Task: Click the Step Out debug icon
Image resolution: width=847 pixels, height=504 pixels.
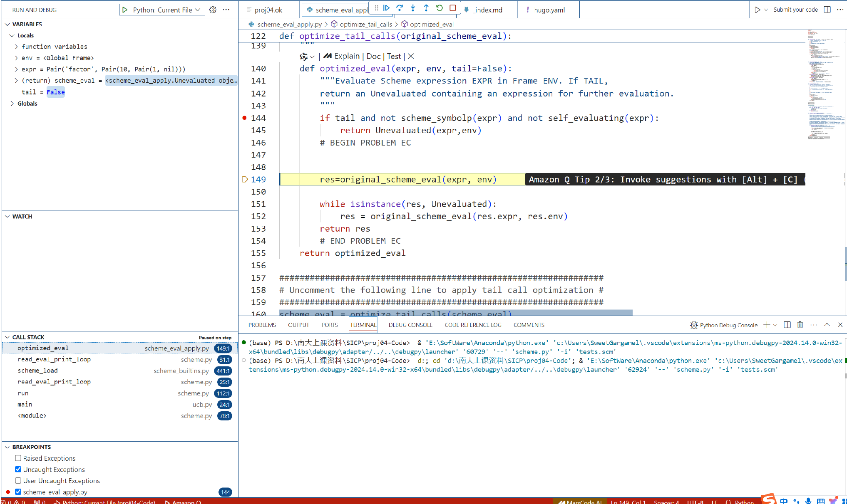Action: click(x=426, y=8)
